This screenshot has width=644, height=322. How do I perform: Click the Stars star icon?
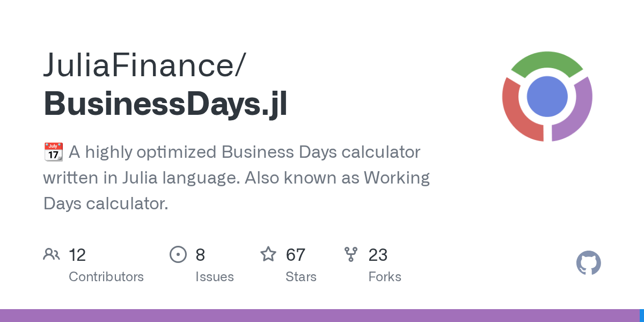click(268, 254)
